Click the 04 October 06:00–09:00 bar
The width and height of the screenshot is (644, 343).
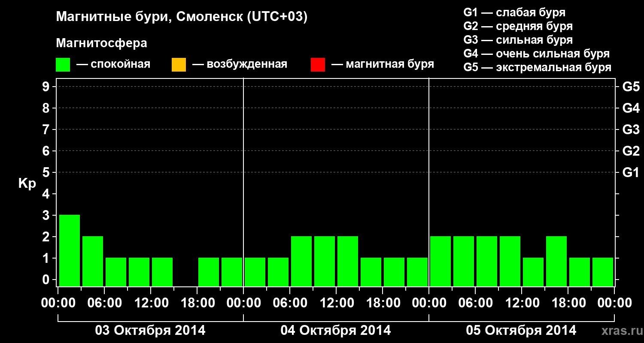(x=301, y=261)
